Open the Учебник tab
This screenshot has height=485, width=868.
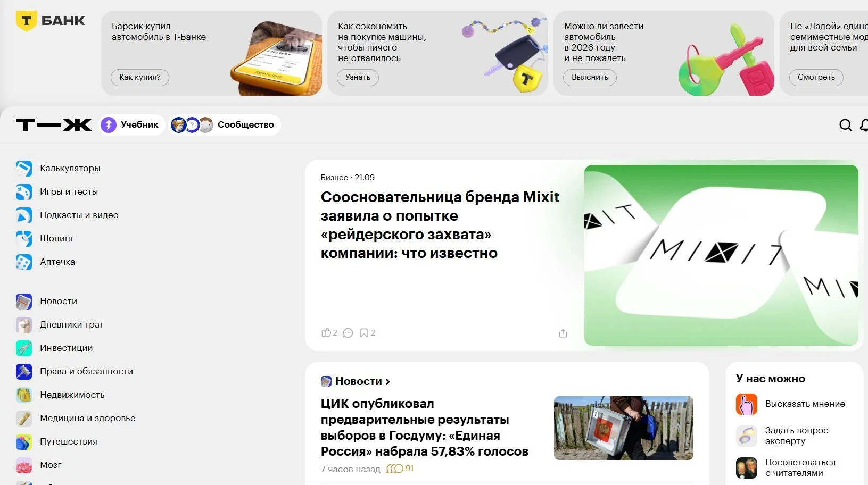coord(131,125)
